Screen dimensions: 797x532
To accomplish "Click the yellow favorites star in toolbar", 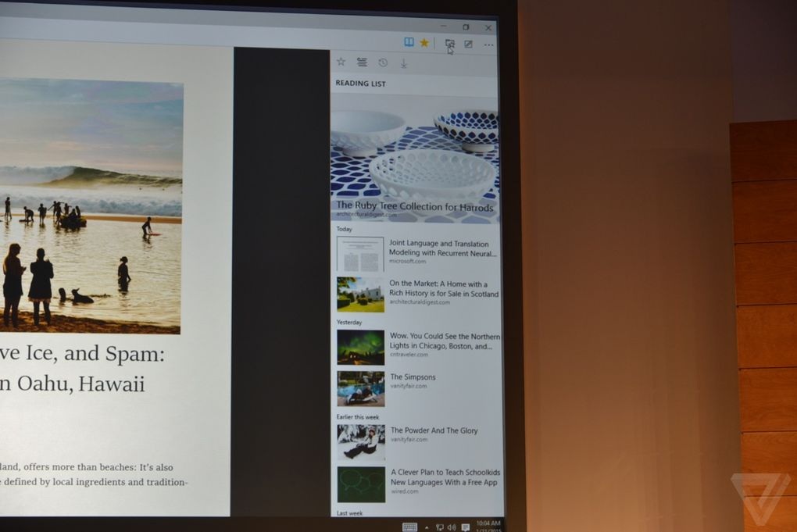I will pos(424,43).
